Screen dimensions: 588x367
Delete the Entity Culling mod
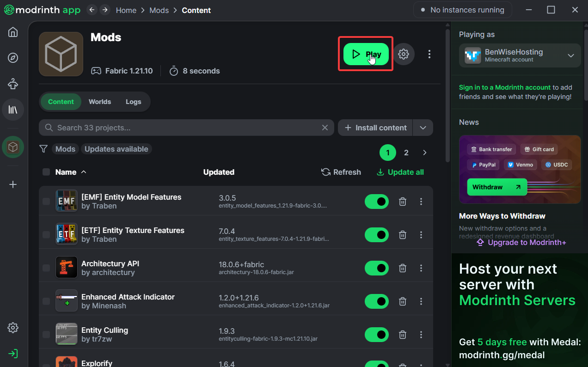[x=403, y=335]
